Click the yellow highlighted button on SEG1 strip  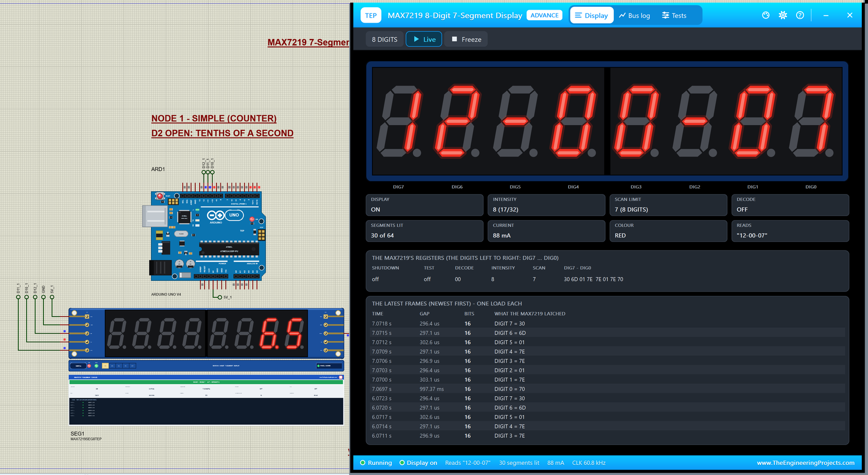(105, 366)
